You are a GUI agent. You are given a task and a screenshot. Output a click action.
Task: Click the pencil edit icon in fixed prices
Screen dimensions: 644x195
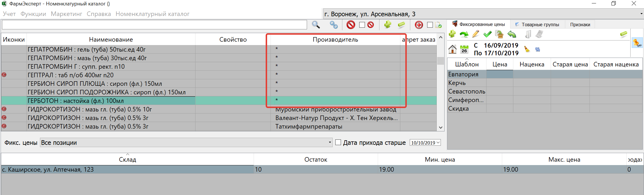[476, 34]
